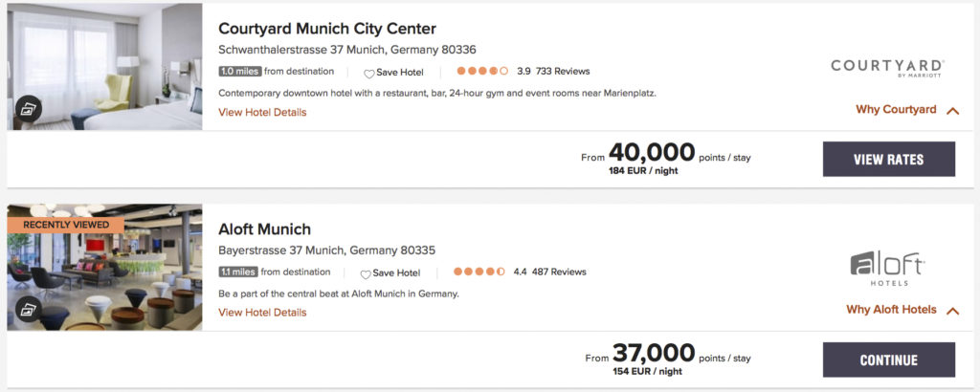Click Aloft Munich hotel name heading
The image size is (980, 392).
[x=264, y=229]
